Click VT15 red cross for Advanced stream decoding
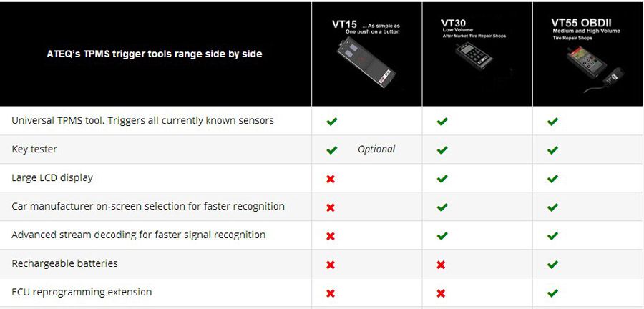 [x=331, y=236]
